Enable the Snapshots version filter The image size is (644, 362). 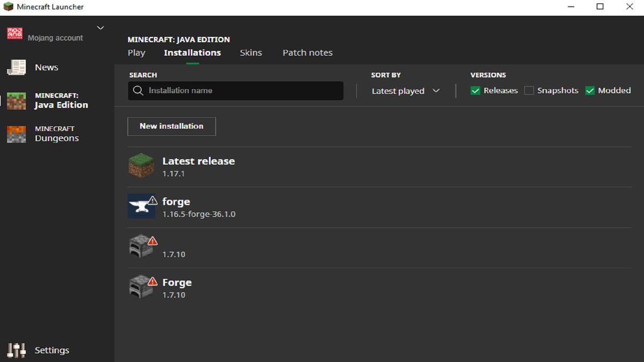click(x=529, y=91)
